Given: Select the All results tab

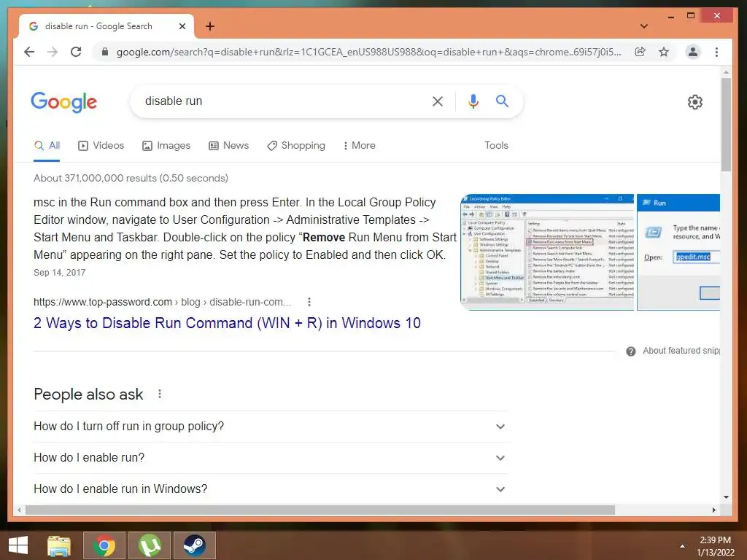Looking at the screenshot, I should tap(47, 146).
